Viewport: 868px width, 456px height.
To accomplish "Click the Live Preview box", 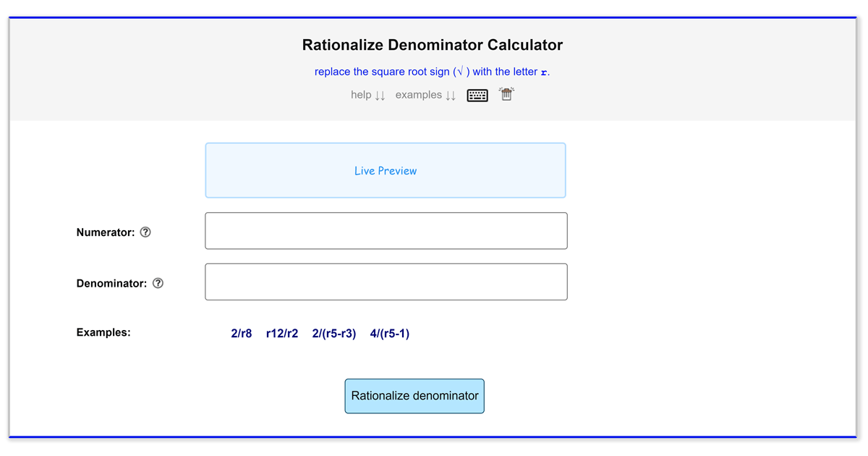I will (386, 171).
